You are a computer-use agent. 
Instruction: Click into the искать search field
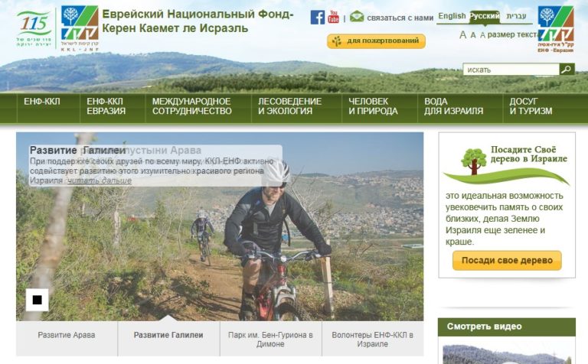pos(511,70)
